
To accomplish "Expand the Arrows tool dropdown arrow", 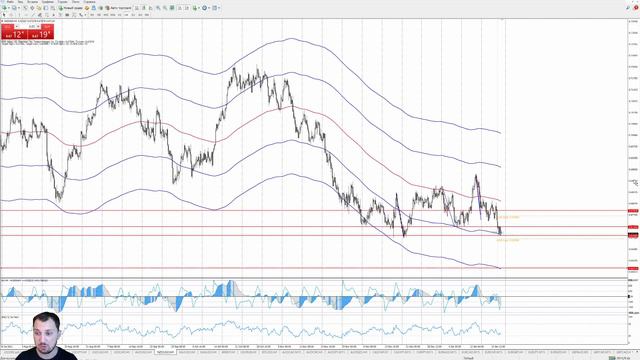I will click(x=85, y=15).
